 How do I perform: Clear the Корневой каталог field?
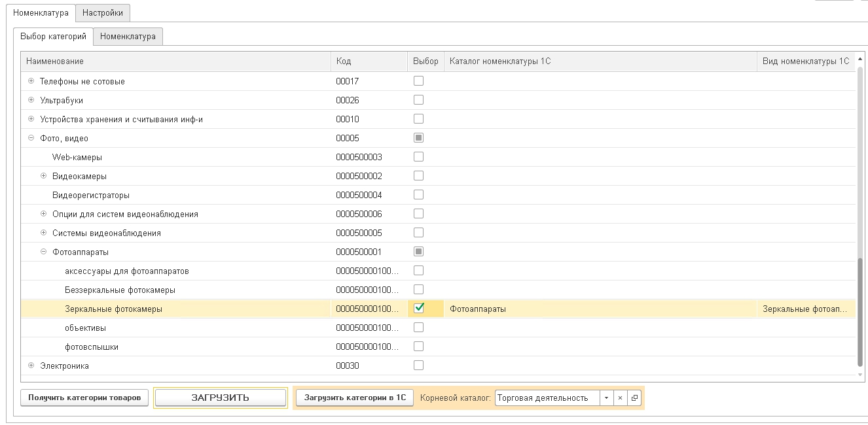click(x=620, y=398)
